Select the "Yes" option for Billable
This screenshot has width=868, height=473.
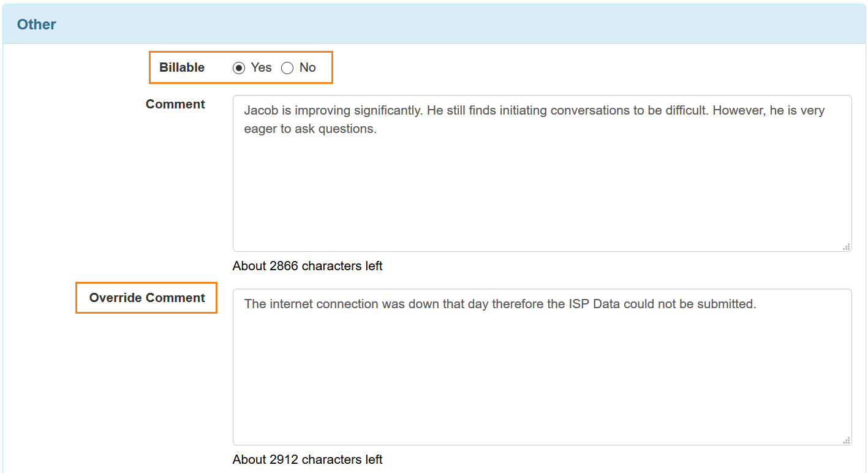(237, 67)
